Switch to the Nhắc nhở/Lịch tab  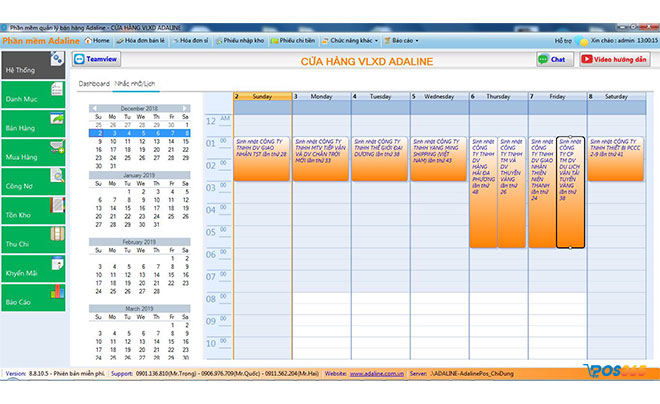coord(135,84)
